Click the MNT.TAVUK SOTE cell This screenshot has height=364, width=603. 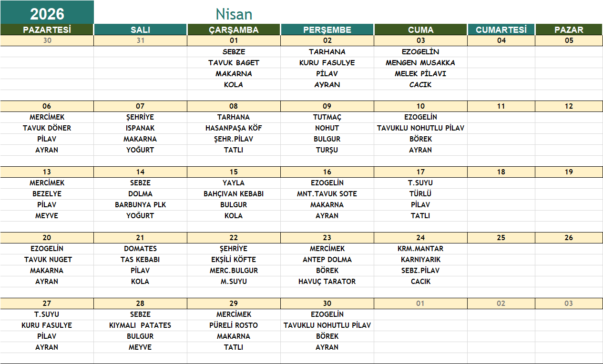point(327,193)
